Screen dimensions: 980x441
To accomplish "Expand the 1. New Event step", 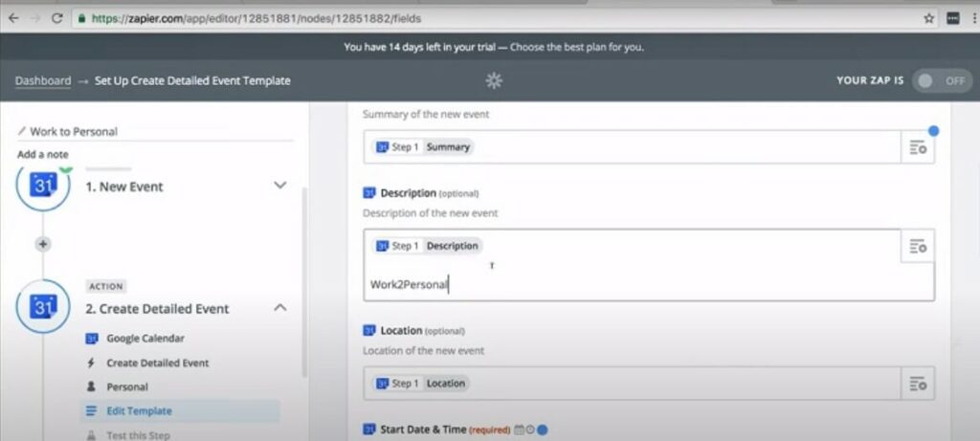I will pos(280,186).
